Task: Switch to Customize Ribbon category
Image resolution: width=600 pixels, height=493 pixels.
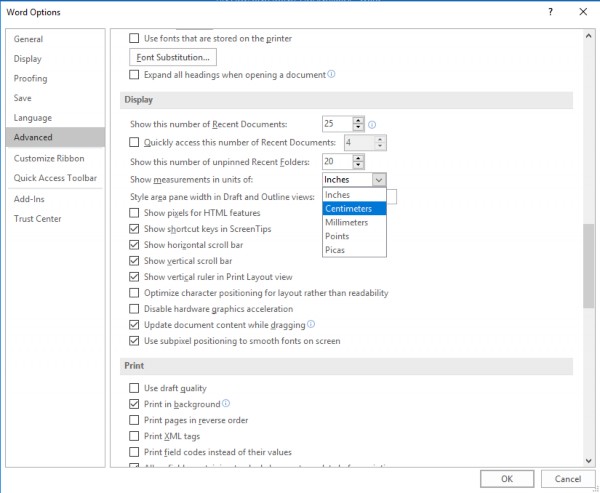Action: click(49, 158)
